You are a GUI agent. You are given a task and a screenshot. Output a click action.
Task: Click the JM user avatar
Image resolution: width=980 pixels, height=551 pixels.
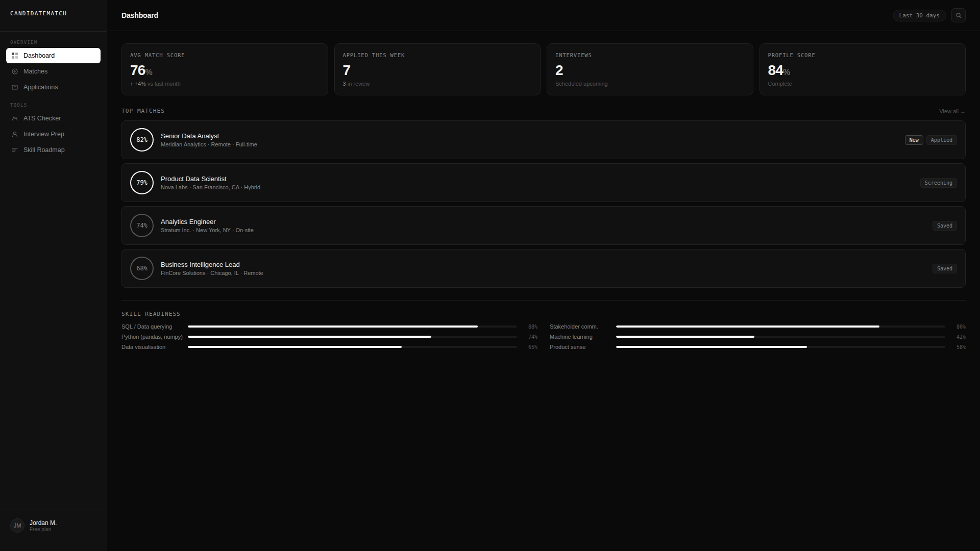click(17, 525)
